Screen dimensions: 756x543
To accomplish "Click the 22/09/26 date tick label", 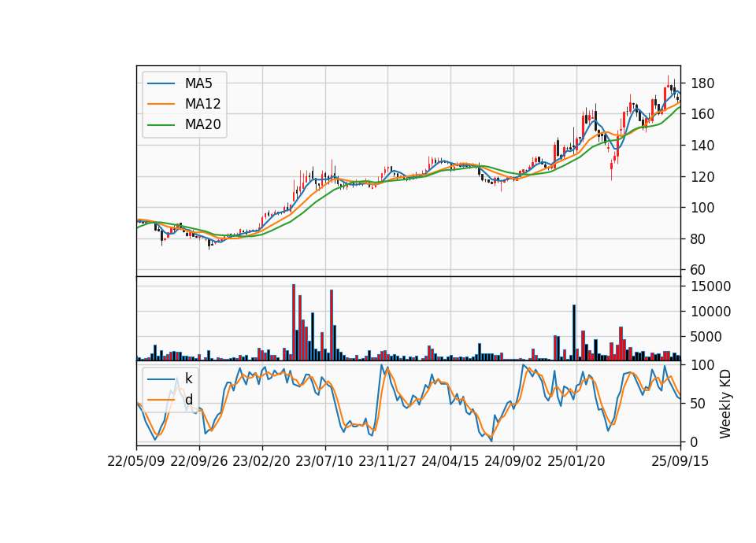I will 199,461.
